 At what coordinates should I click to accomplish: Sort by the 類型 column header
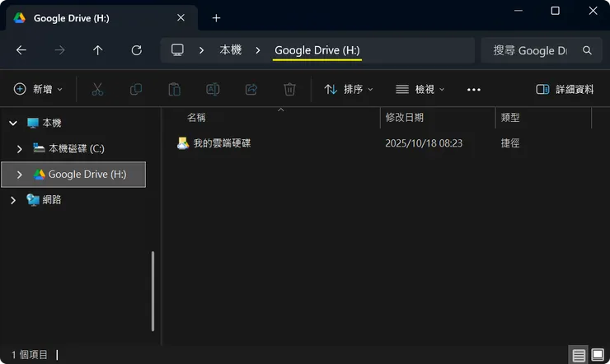coord(510,117)
